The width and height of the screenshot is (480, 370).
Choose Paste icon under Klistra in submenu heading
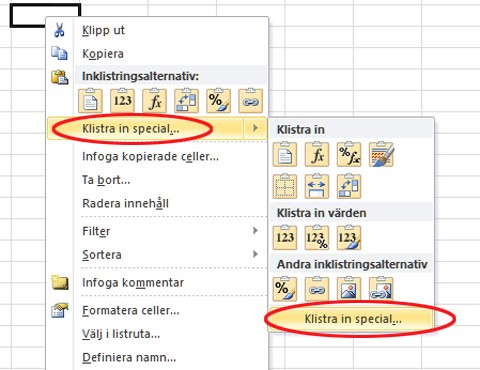[x=285, y=154]
